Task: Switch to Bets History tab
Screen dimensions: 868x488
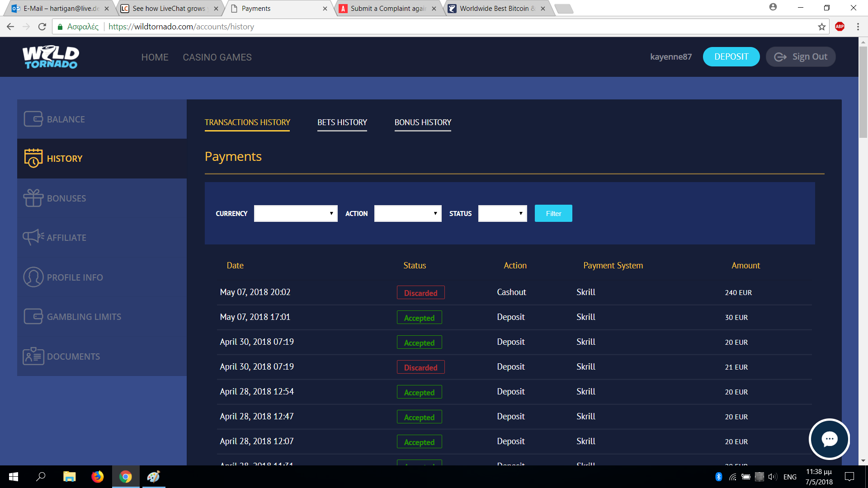Action: 342,122
